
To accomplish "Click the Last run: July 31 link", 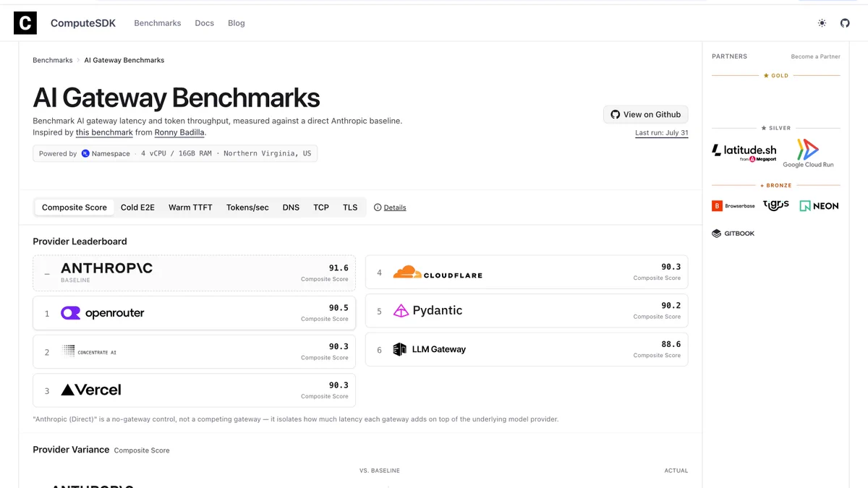I will coord(662,133).
